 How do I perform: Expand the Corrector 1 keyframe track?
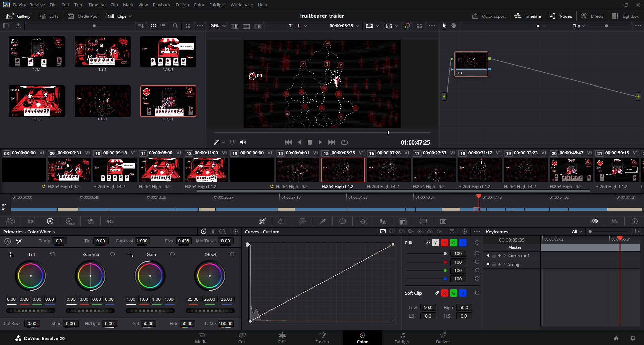(505, 256)
